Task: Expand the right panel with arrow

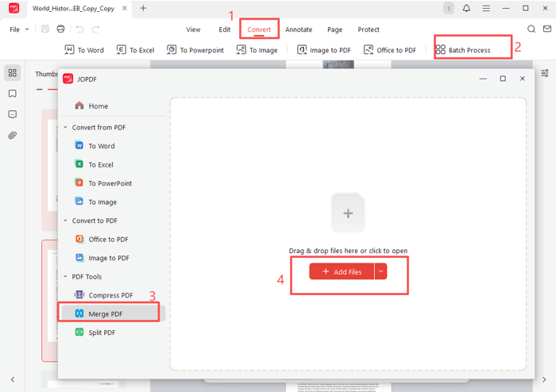Action: [x=544, y=379]
